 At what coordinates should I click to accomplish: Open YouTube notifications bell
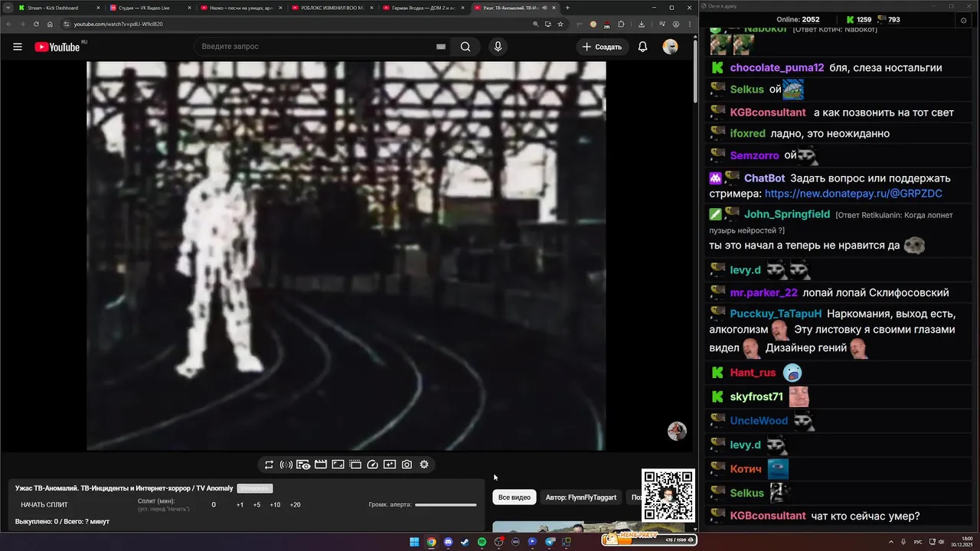pos(643,47)
